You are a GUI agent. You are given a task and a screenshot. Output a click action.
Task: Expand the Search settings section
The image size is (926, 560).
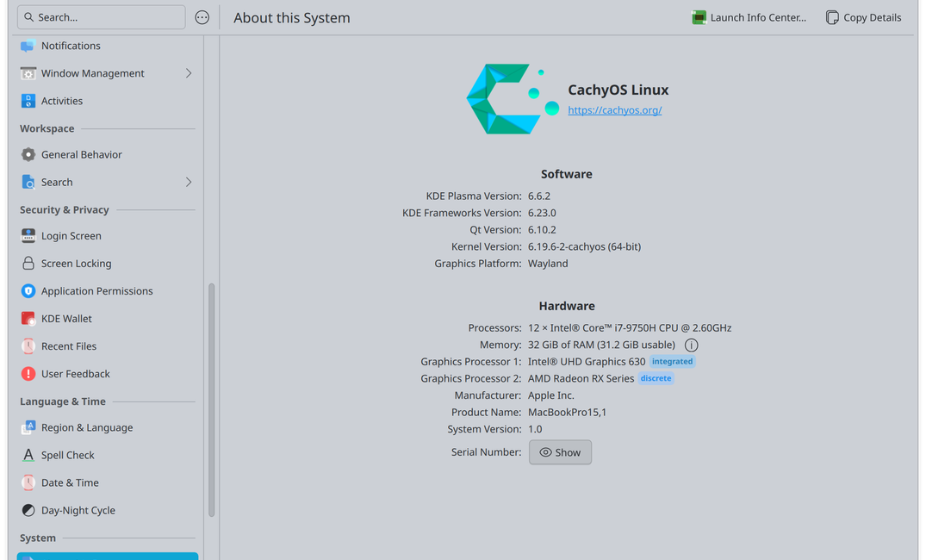pyautogui.click(x=188, y=182)
